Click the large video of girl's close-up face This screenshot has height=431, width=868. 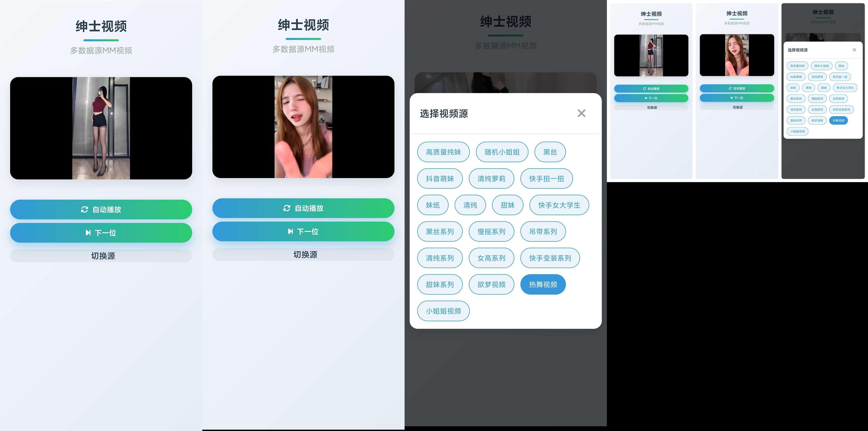click(303, 127)
